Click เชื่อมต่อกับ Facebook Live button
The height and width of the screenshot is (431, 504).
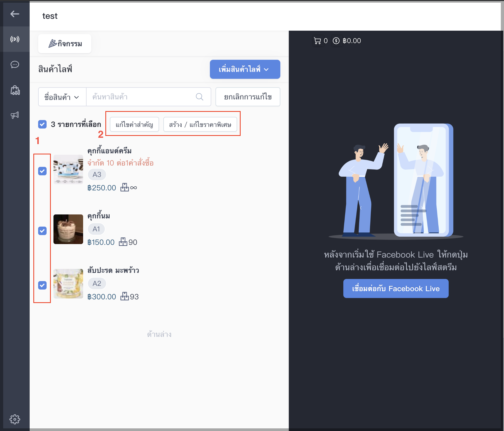coord(396,288)
